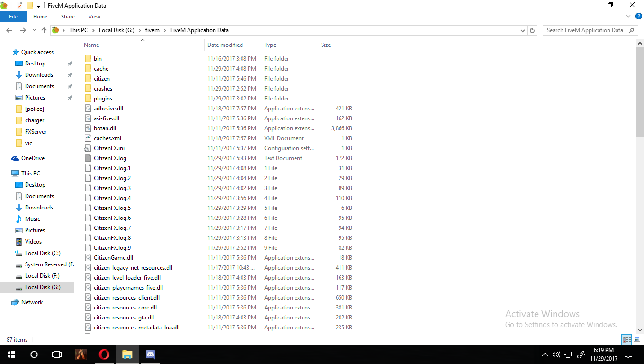Open the address bar history dropdown

click(x=522, y=30)
